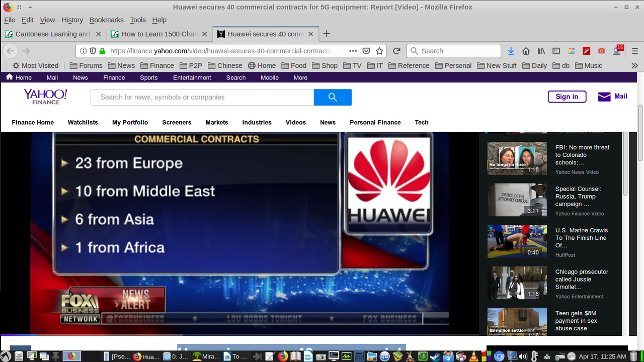Toggle the Firefox sidebar view

click(x=556, y=51)
